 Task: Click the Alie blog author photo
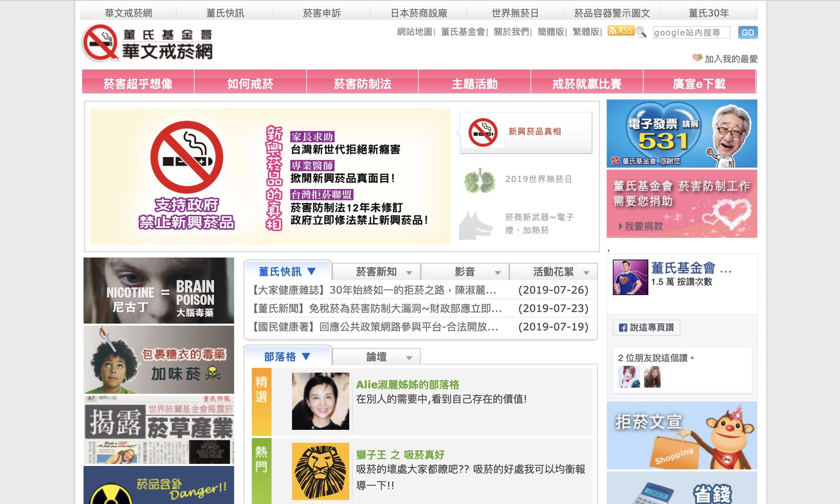(320, 401)
